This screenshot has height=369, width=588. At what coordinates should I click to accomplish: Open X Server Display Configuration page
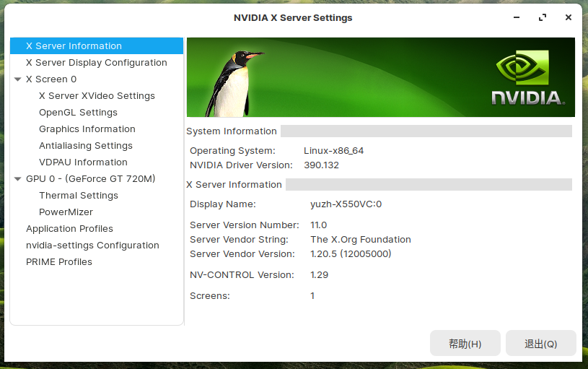(x=97, y=62)
